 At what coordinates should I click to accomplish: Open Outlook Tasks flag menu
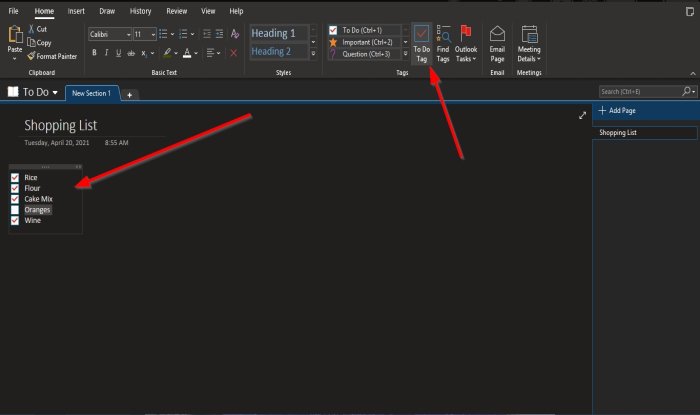point(466,44)
